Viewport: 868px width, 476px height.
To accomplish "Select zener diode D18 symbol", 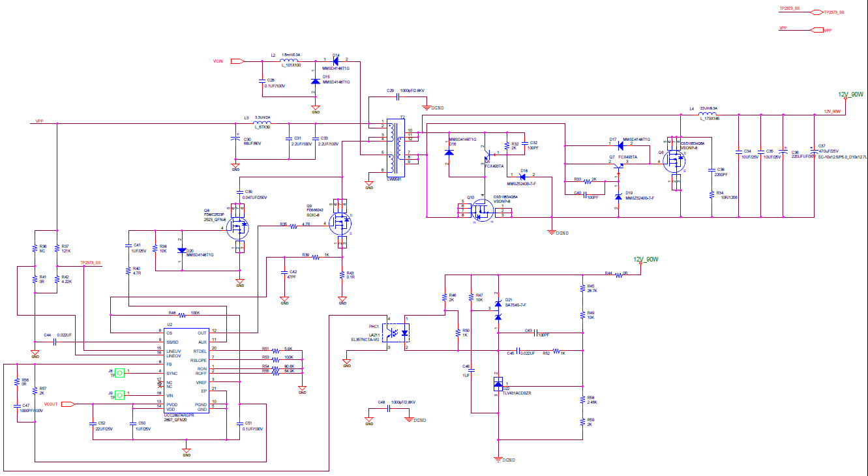I will (523, 175).
